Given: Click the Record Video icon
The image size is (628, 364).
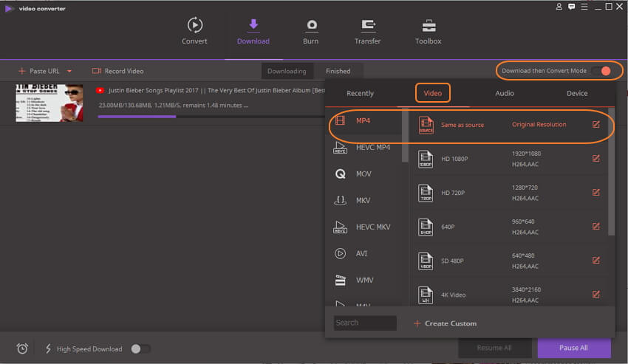Looking at the screenshot, I should coord(97,71).
